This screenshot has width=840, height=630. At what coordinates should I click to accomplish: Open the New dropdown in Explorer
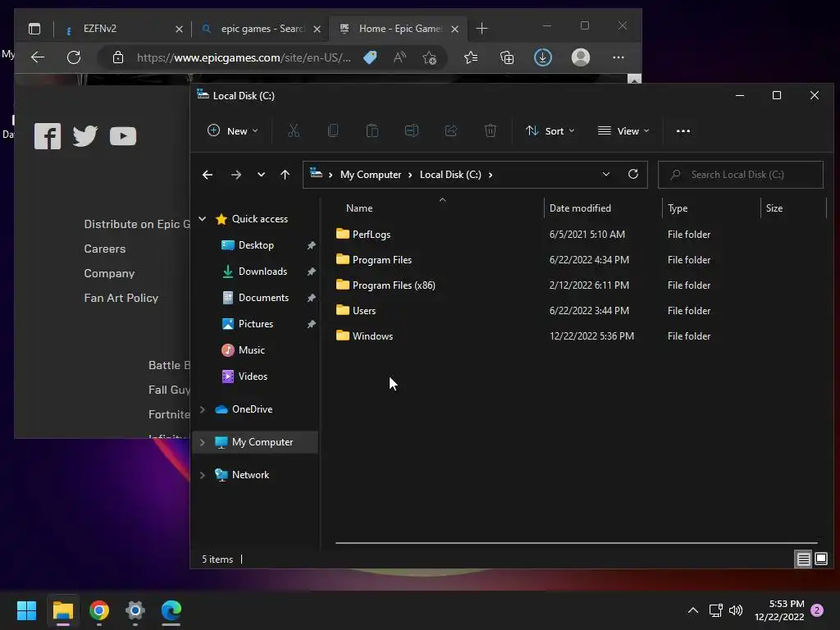point(233,130)
